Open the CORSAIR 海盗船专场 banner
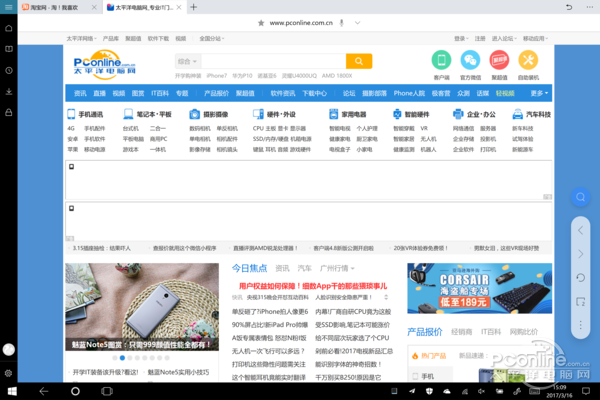 point(479,288)
